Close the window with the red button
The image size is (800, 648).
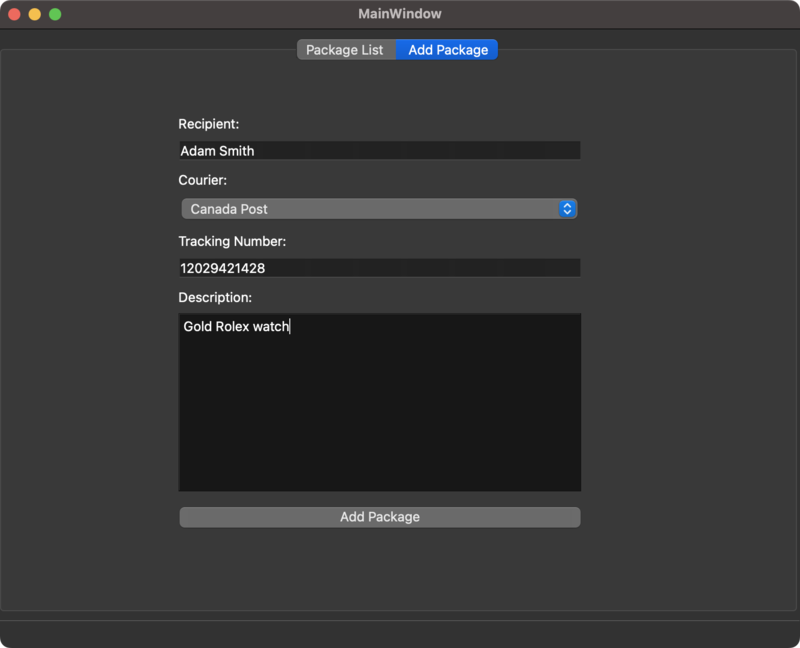(x=14, y=14)
